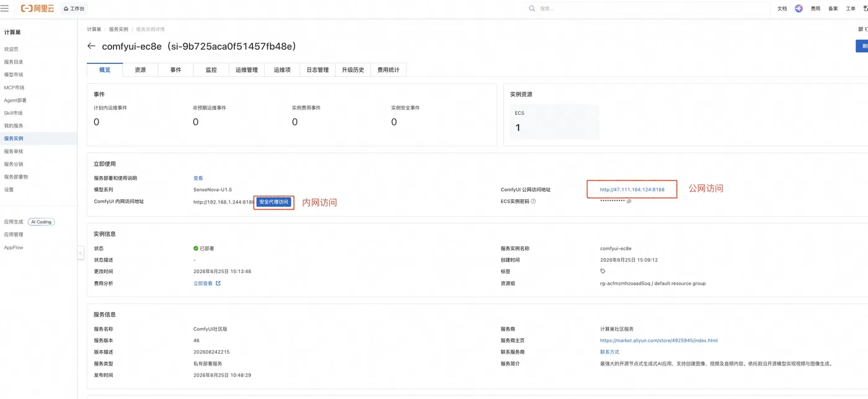
Task: Select 服务审核 in the sidebar
Action: pyautogui.click(x=14, y=151)
